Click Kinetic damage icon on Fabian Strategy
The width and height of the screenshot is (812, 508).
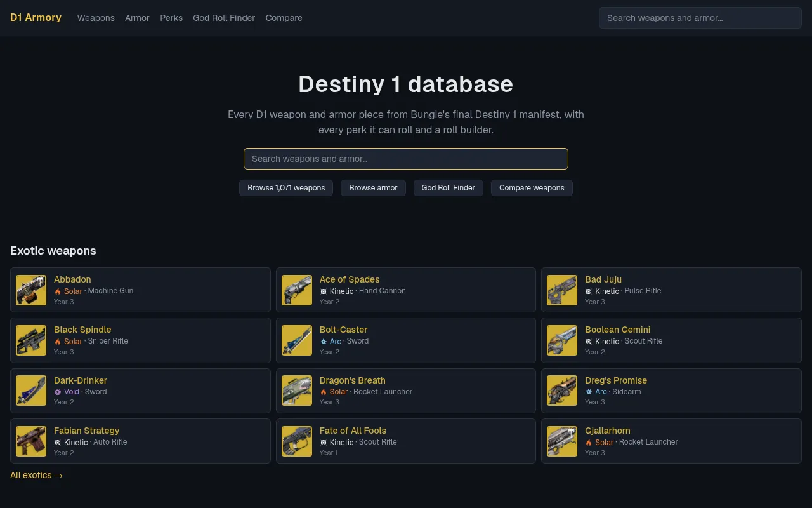58,443
